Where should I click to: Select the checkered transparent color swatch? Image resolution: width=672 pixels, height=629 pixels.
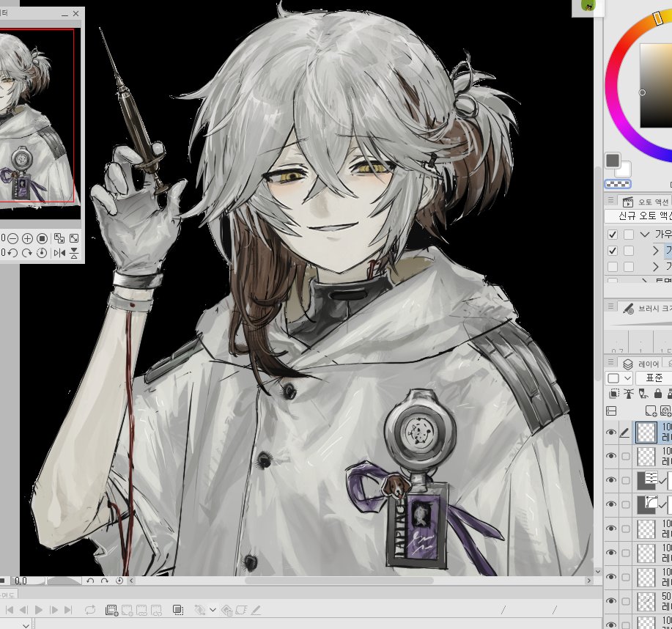pyautogui.click(x=618, y=184)
